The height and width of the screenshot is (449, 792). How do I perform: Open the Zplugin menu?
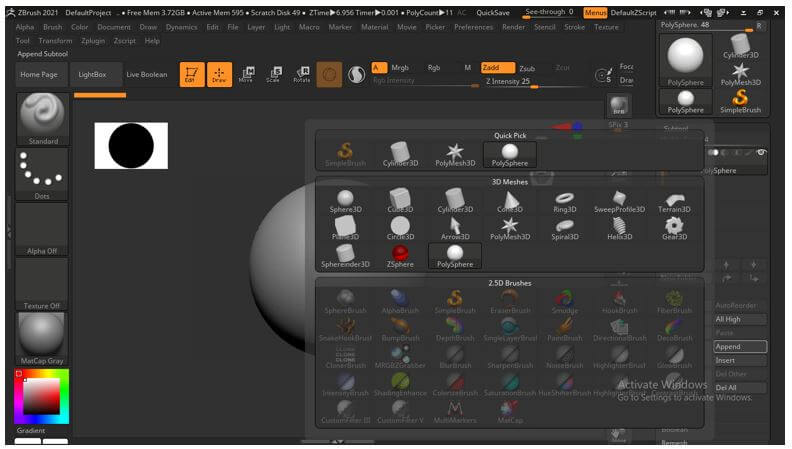pos(93,40)
